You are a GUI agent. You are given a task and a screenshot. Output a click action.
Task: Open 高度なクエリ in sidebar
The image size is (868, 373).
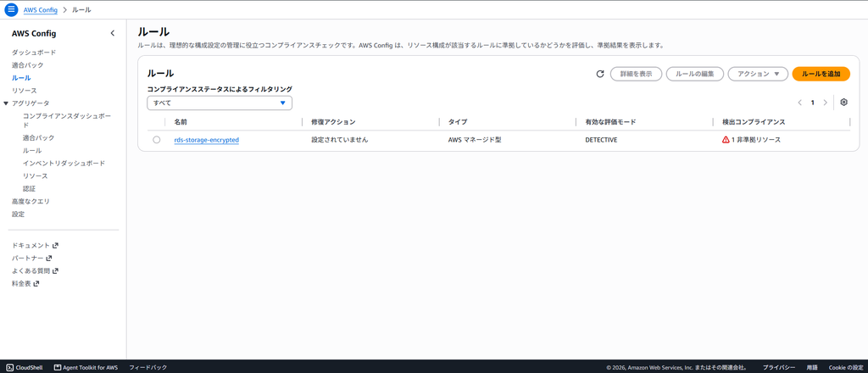point(31,202)
